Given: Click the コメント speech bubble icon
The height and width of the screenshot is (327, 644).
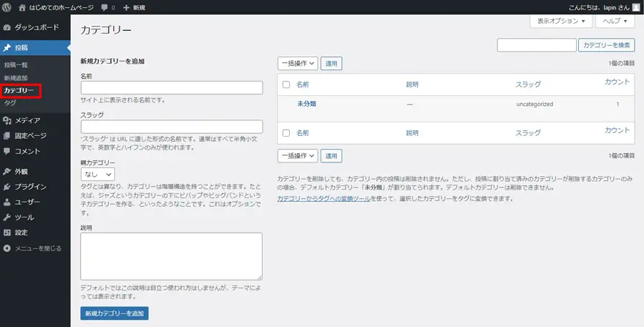Looking at the screenshot, I should pyautogui.click(x=6, y=151).
